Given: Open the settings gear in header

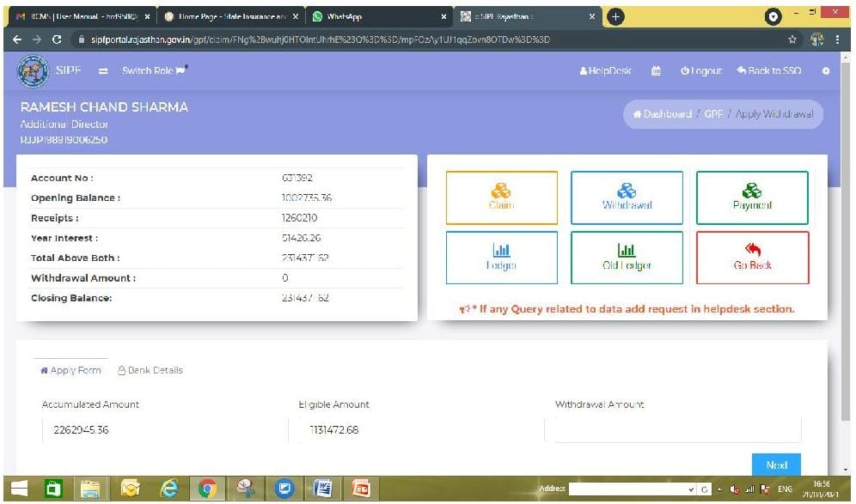Looking at the screenshot, I should (x=825, y=71).
